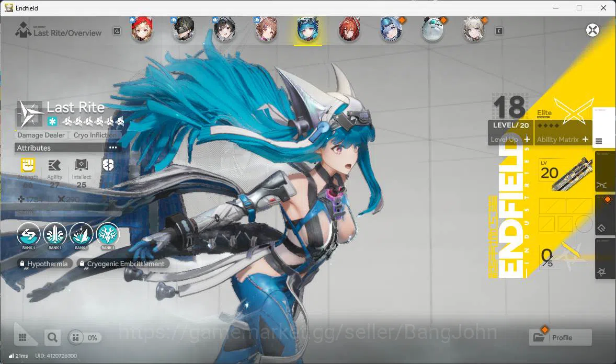Open the third skill with ice shards icon
Screen dimensions: 616x364
coord(82,235)
